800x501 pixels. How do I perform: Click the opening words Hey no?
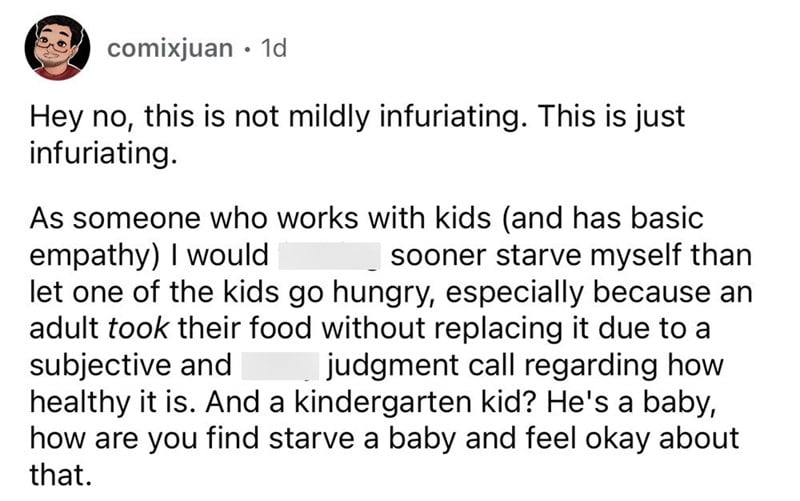click(x=83, y=117)
